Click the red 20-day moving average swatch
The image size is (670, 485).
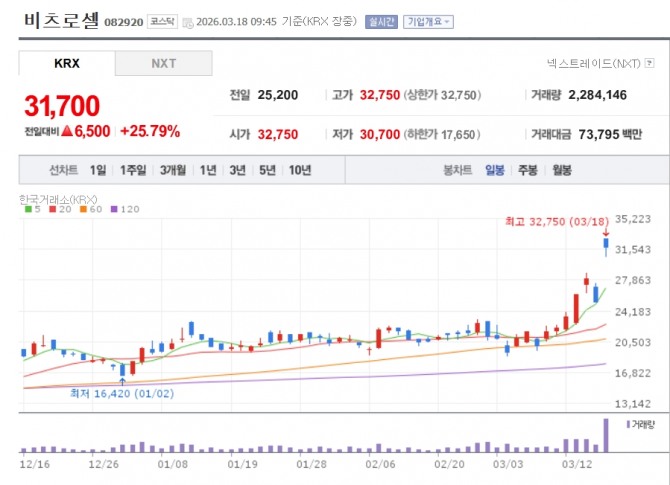[x=53, y=209]
